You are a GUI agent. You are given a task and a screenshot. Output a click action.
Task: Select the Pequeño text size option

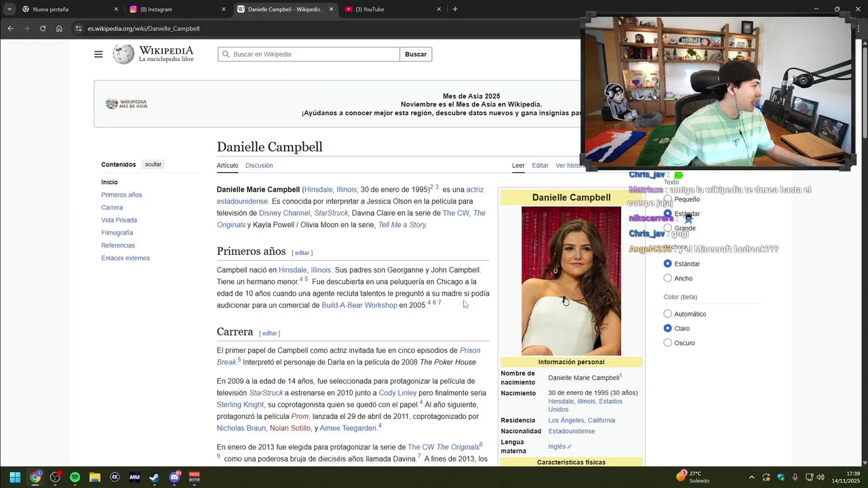point(668,199)
